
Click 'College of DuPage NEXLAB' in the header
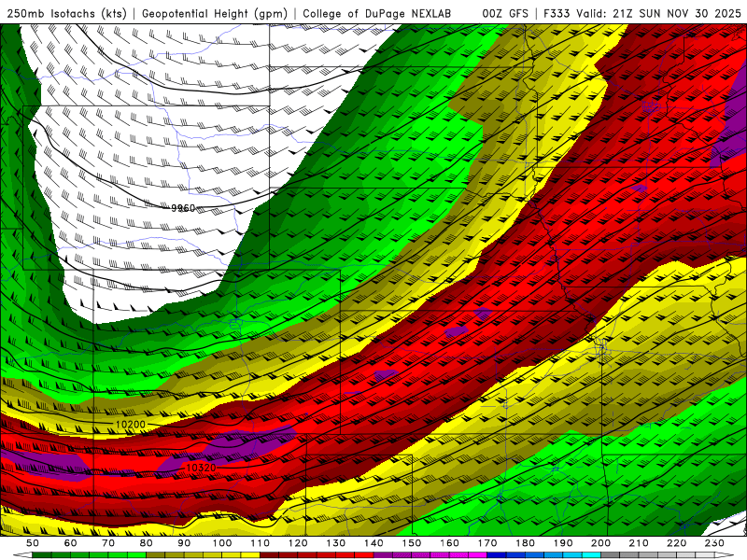tap(377, 13)
